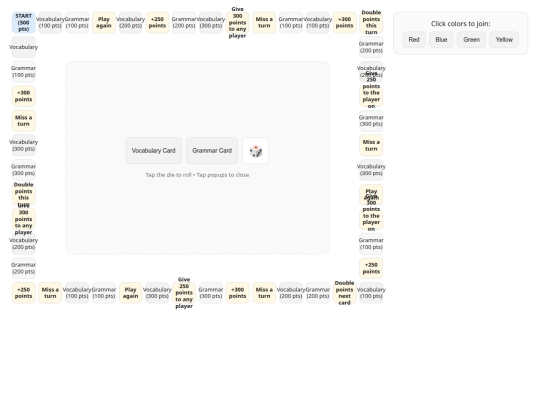The width and height of the screenshot is (540, 405).
Task: Select +300 points tile next to top Double points
Action: click(x=344, y=23)
